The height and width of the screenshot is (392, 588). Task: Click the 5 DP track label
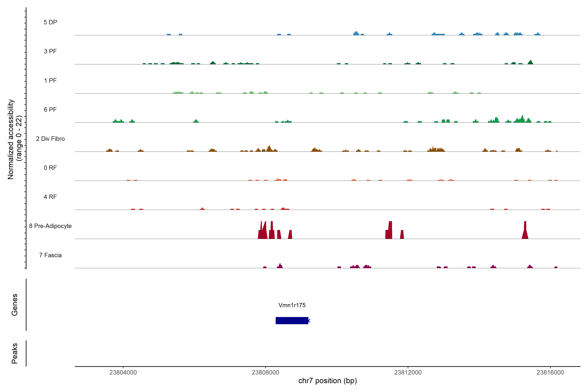[50, 22]
